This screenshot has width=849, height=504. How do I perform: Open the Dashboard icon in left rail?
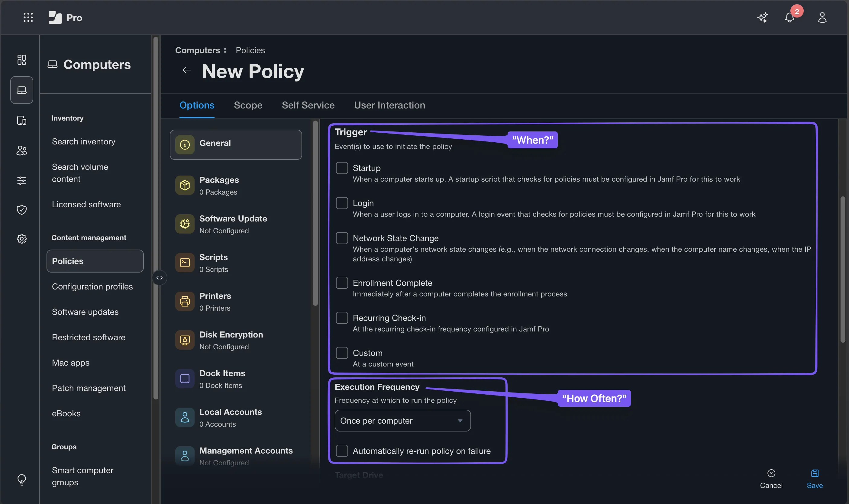click(22, 60)
